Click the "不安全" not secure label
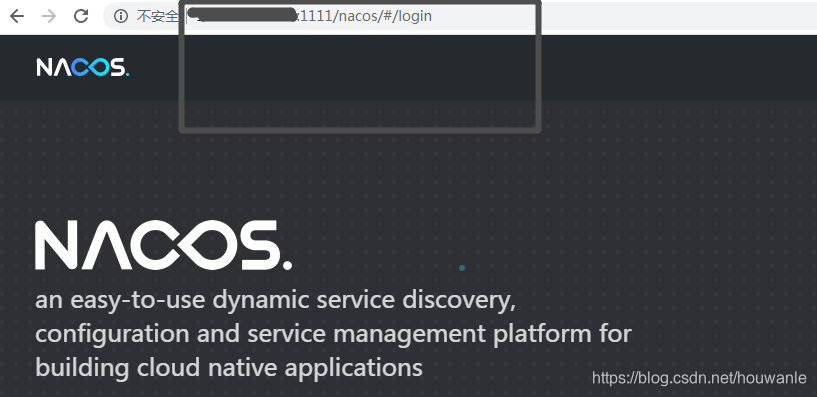 (157, 16)
